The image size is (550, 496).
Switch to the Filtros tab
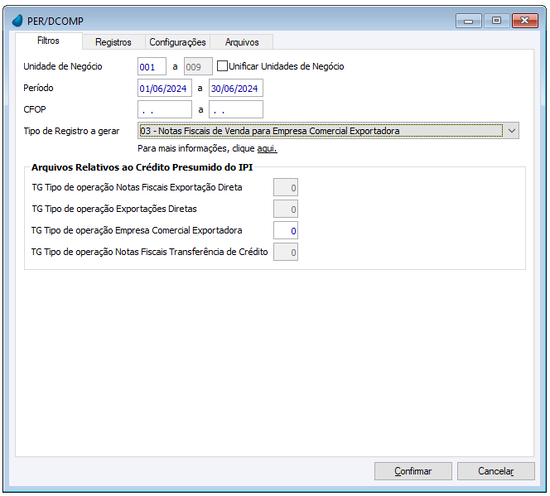(48, 41)
